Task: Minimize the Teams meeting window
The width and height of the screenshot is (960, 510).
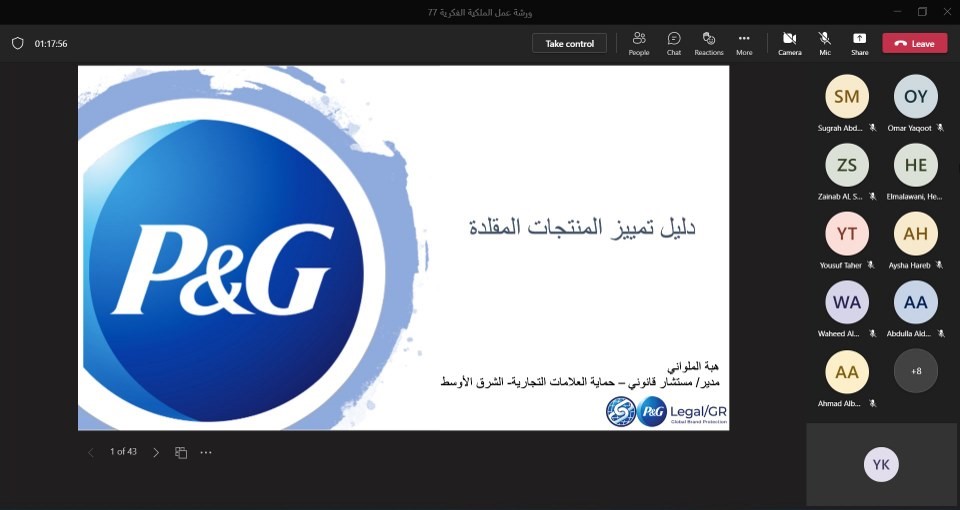Action: click(x=898, y=12)
